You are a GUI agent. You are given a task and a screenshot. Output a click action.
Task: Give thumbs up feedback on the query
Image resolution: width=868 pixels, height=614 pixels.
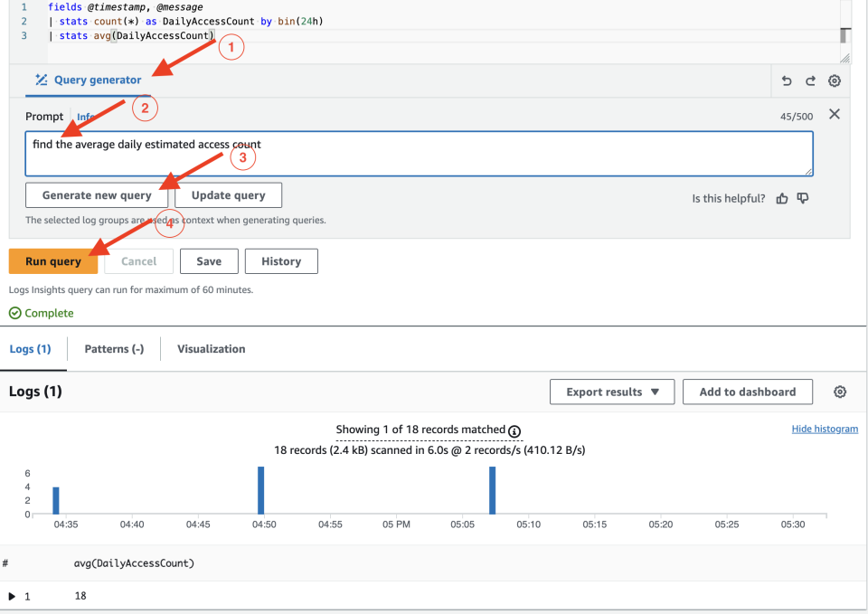781,197
